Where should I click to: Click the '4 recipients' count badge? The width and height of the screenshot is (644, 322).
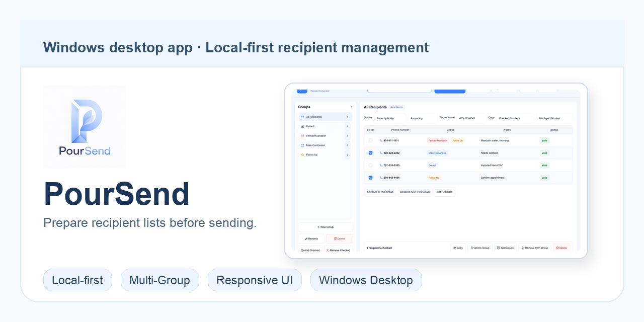[x=397, y=107]
